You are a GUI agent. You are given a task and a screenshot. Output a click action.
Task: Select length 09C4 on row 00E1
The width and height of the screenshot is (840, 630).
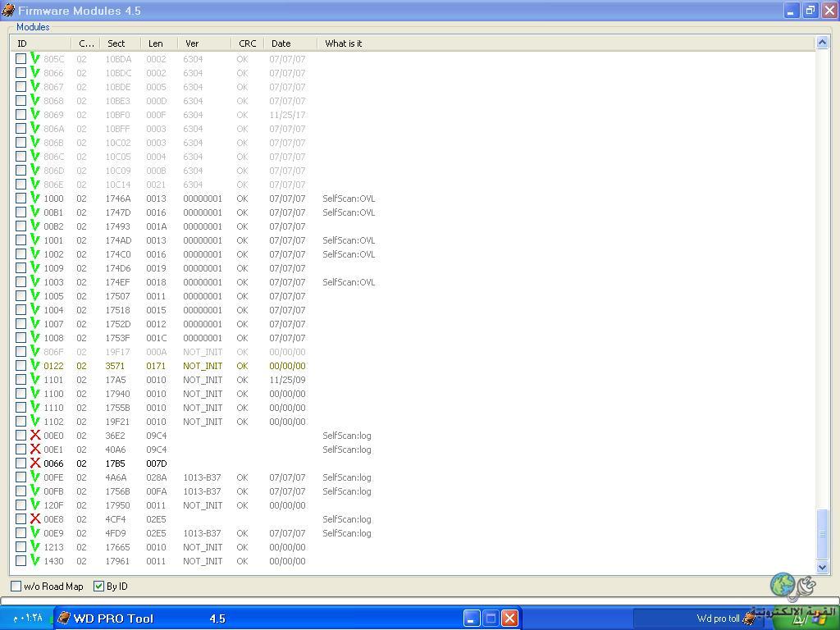(x=157, y=450)
